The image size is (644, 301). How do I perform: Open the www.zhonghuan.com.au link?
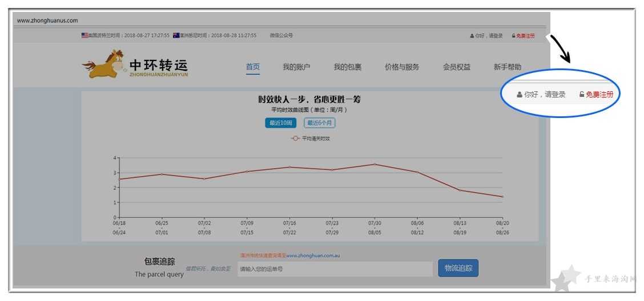tap(313, 255)
